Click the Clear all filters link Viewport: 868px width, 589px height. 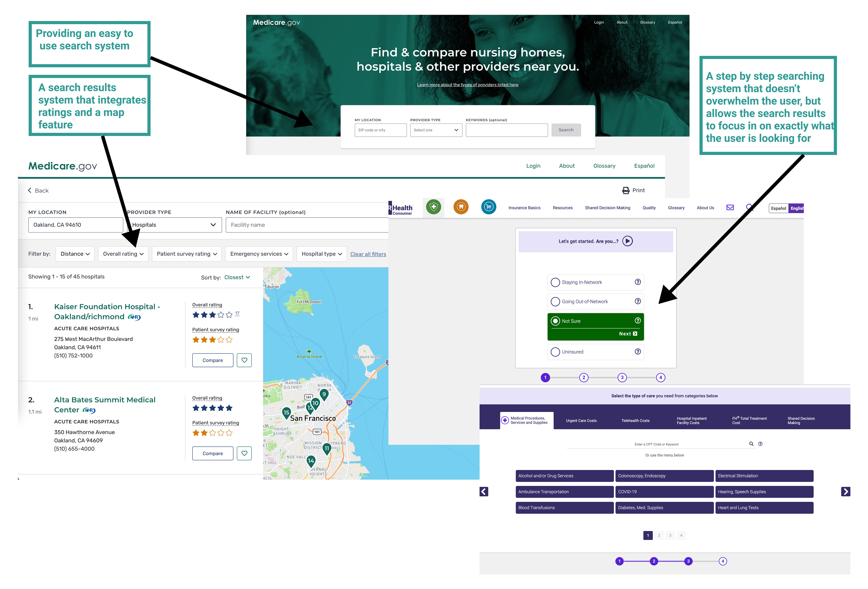click(x=368, y=254)
